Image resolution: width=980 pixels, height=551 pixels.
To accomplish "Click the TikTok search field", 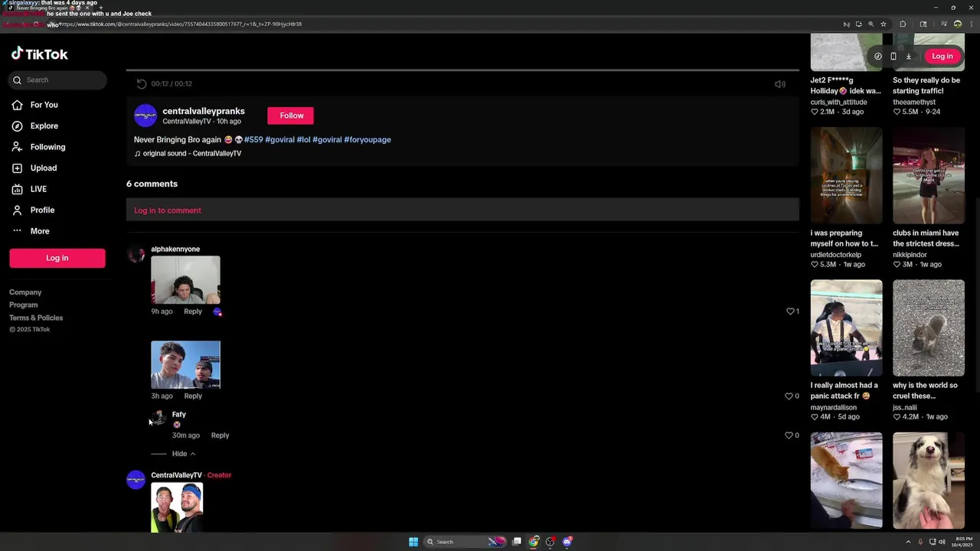I will tap(57, 80).
